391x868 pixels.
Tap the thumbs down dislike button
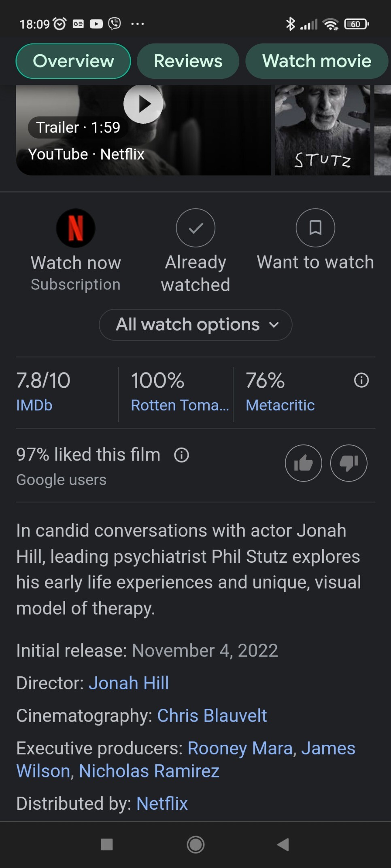click(x=348, y=463)
